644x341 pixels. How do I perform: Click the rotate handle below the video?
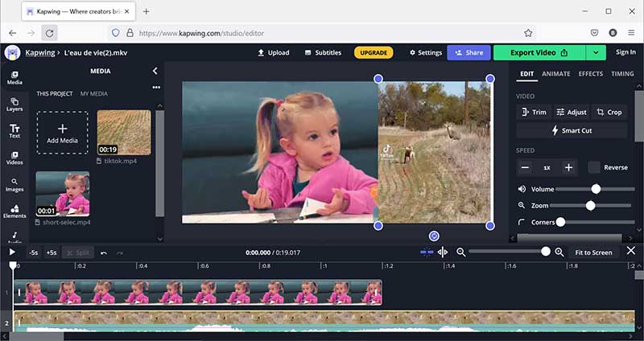(x=434, y=236)
